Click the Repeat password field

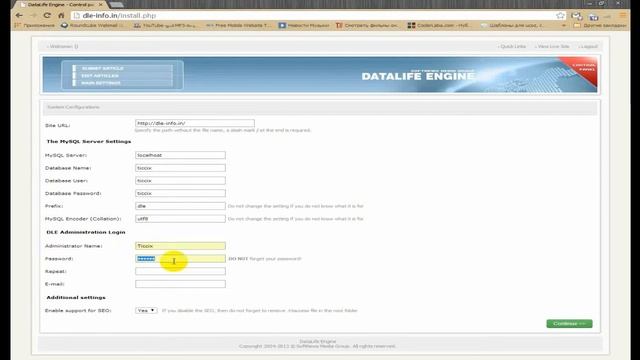(x=180, y=271)
